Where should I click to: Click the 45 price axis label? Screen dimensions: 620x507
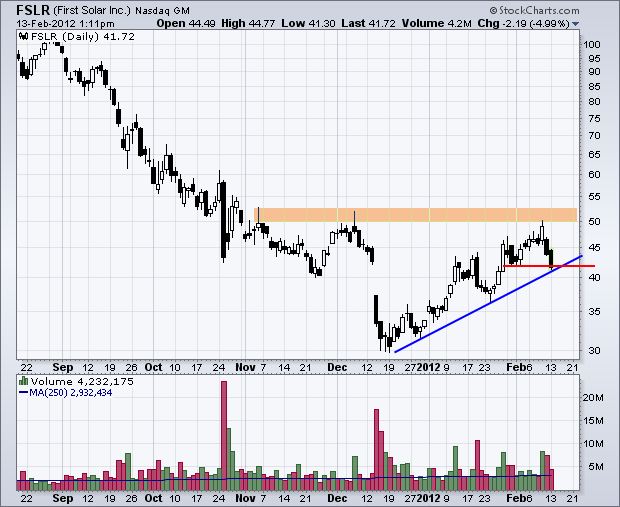click(594, 248)
